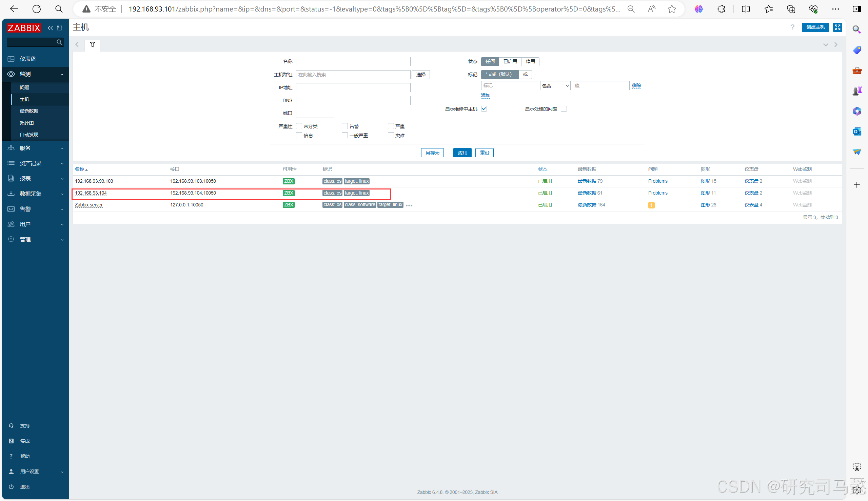The height and width of the screenshot is (501, 868).
Task: Click the Zabbix logo
Action: [24, 28]
